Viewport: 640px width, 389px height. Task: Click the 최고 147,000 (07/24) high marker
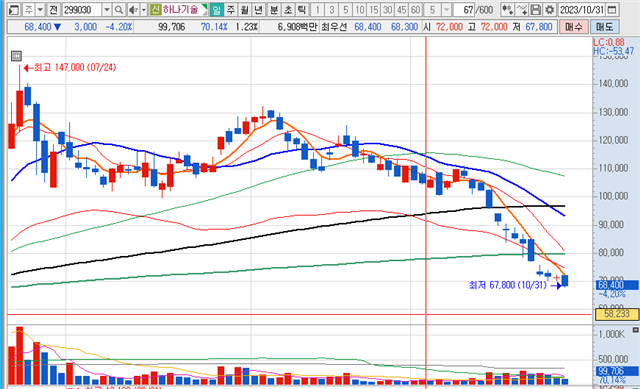click(x=70, y=67)
